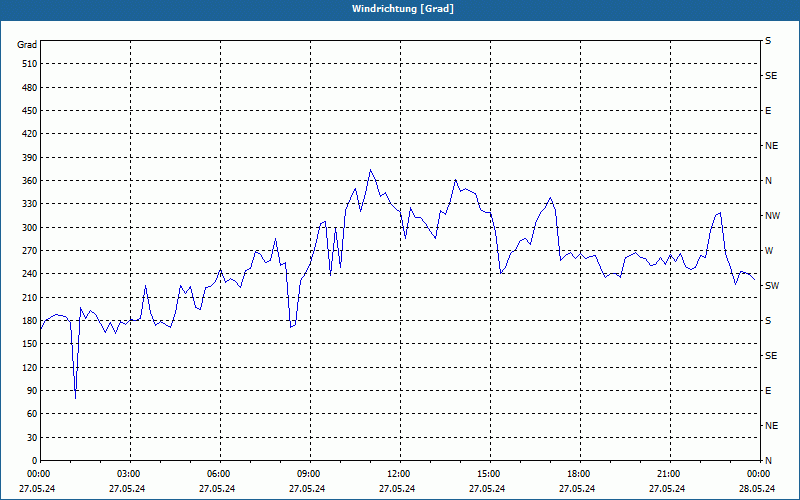
Task: Click the first 00:00 time label above 27.05.24
Action: [x=38, y=474]
